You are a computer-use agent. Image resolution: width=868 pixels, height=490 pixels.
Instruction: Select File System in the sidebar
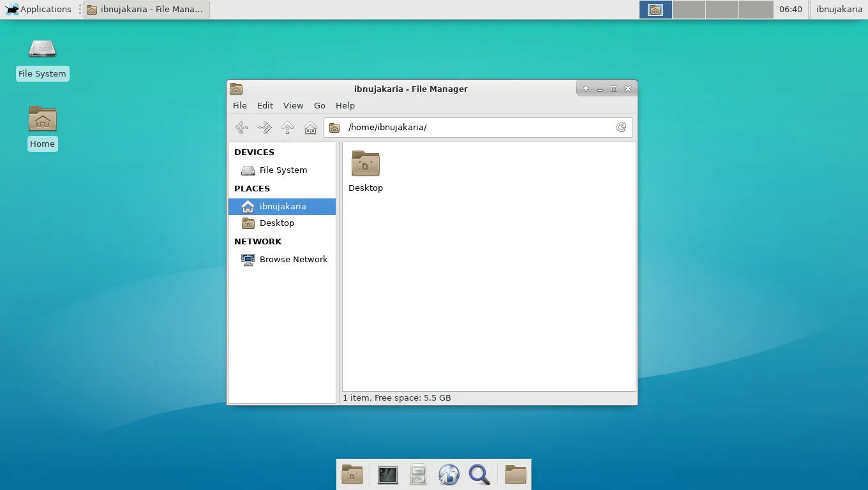282,170
